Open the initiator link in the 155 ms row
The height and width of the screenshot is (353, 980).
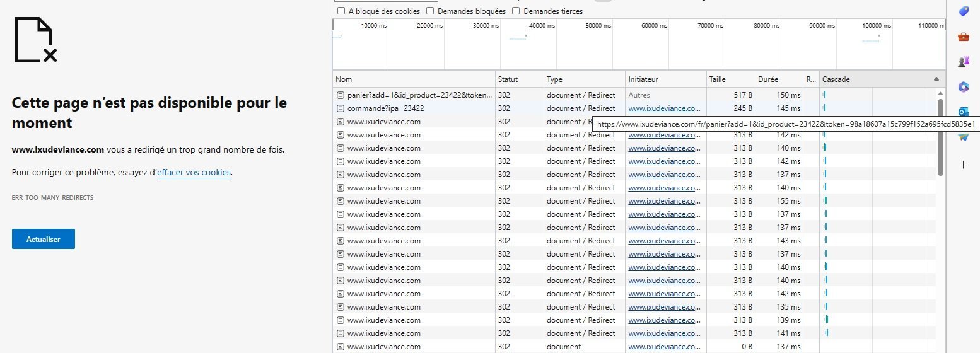[665, 201]
